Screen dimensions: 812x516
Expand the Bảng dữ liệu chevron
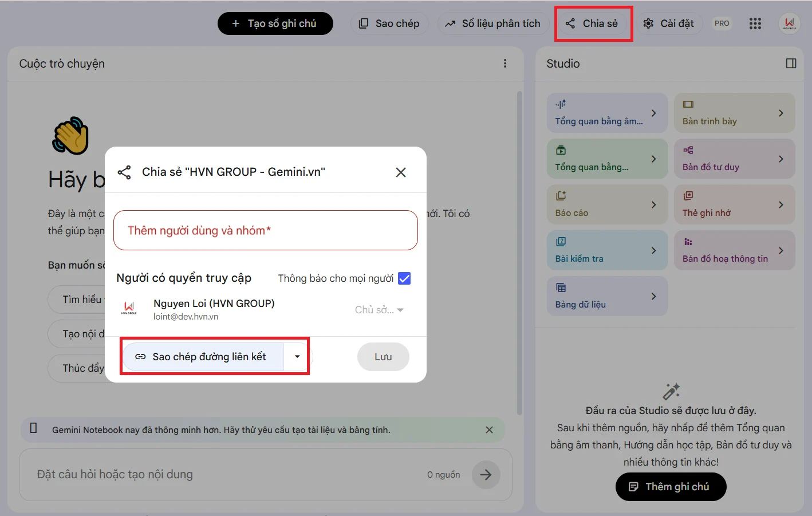coord(653,296)
